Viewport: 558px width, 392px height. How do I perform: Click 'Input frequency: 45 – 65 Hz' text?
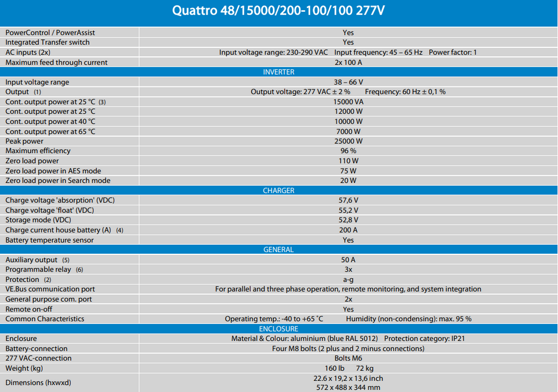tap(378, 52)
